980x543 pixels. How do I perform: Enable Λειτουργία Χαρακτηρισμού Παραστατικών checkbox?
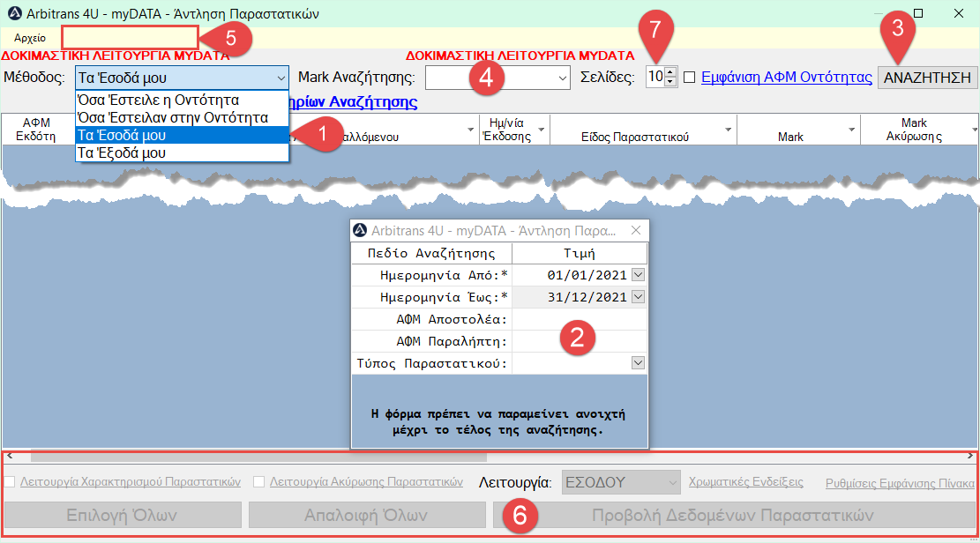coord(10,482)
